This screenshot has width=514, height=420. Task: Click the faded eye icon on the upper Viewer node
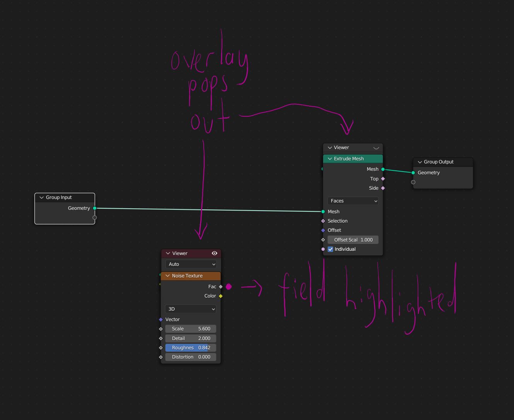[x=376, y=148]
